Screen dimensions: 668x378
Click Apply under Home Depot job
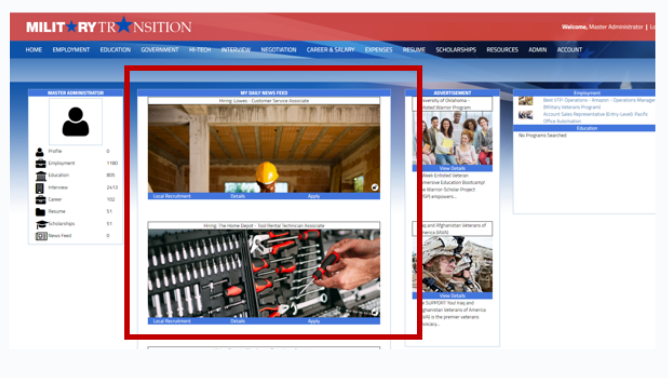pos(314,321)
